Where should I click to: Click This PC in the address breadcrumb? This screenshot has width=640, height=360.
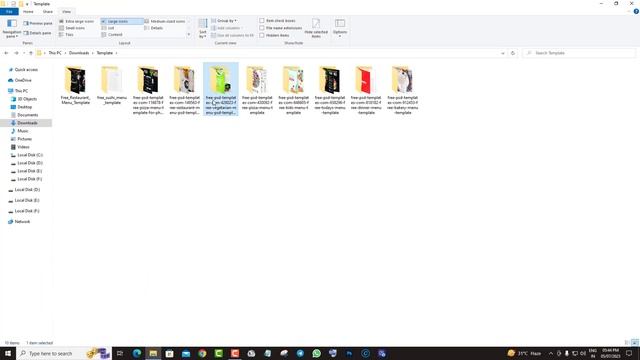click(x=55, y=53)
